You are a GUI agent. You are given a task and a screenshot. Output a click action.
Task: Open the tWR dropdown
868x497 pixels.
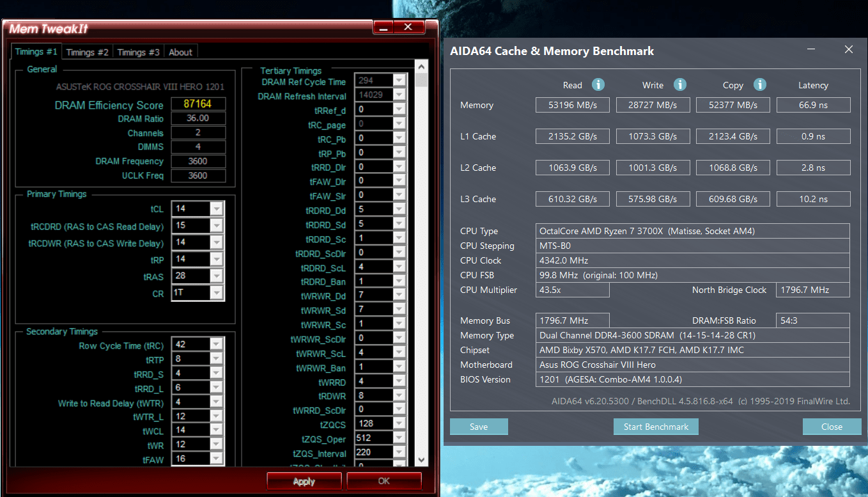click(x=217, y=445)
